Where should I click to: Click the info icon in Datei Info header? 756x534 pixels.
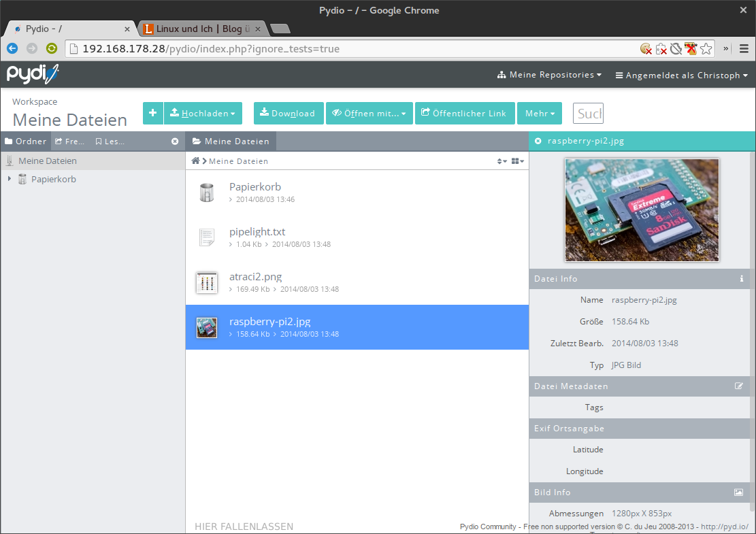(742, 279)
